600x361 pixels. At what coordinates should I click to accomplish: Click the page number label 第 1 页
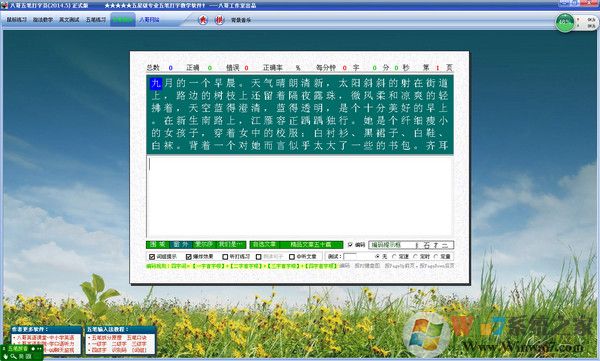437,68
